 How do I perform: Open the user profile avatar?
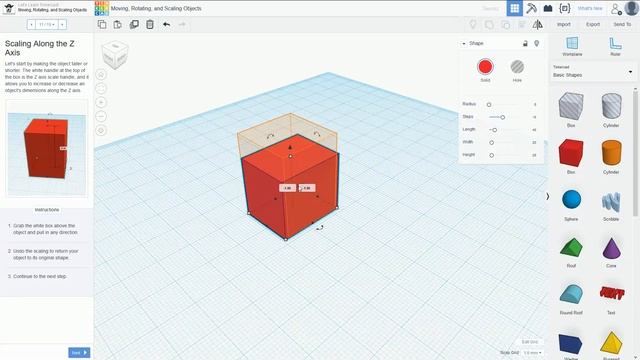(631, 8)
